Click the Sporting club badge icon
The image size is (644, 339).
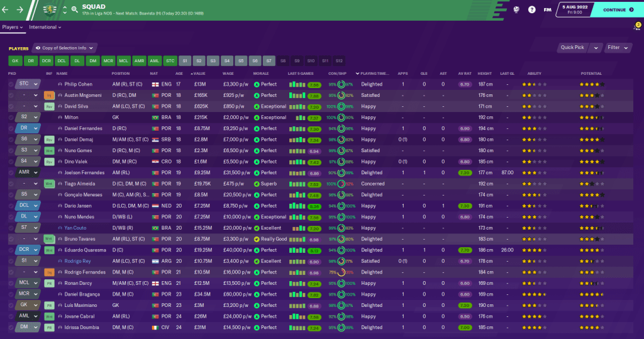50,9
